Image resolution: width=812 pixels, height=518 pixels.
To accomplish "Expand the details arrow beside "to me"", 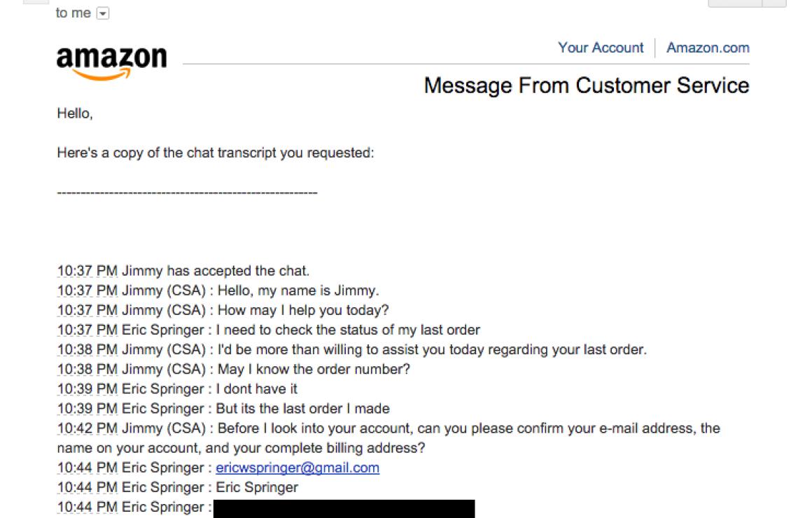I will (x=103, y=13).
